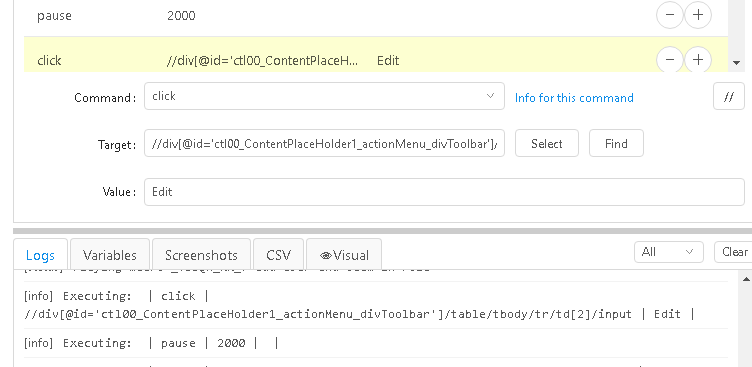Image resolution: width=752 pixels, height=367 pixels.
Task: Open the Command dropdown showing click
Action: pos(324,96)
